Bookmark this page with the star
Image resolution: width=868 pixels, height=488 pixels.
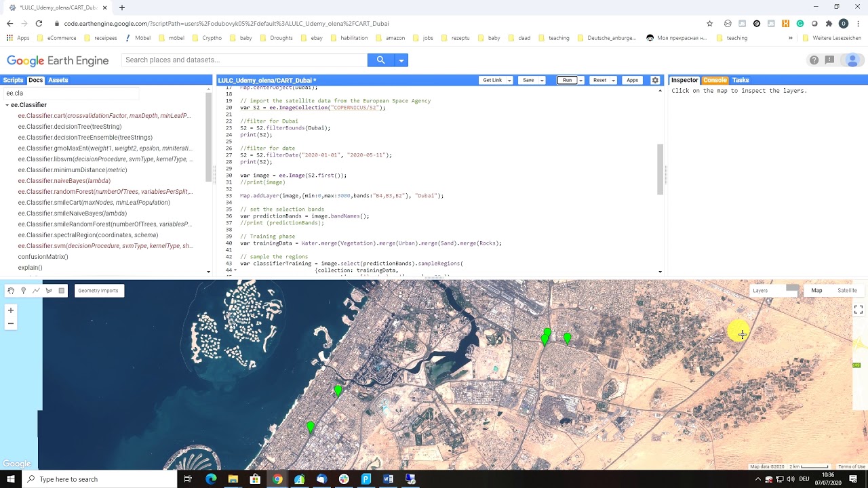pyautogui.click(x=710, y=23)
